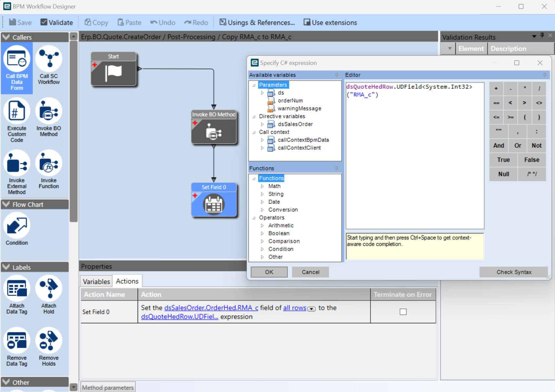
Task: Expand the Math functions group
Action: pyautogui.click(x=262, y=186)
